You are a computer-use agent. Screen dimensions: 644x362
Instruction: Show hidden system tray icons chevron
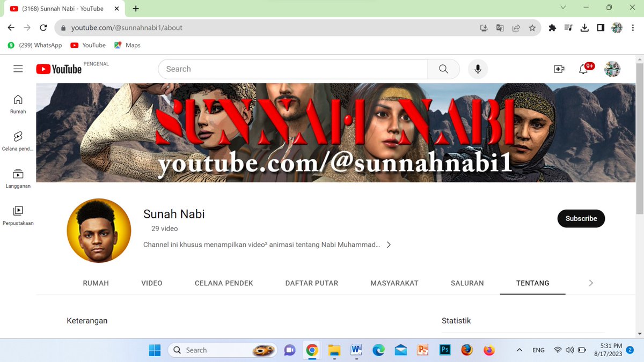(x=519, y=350)
